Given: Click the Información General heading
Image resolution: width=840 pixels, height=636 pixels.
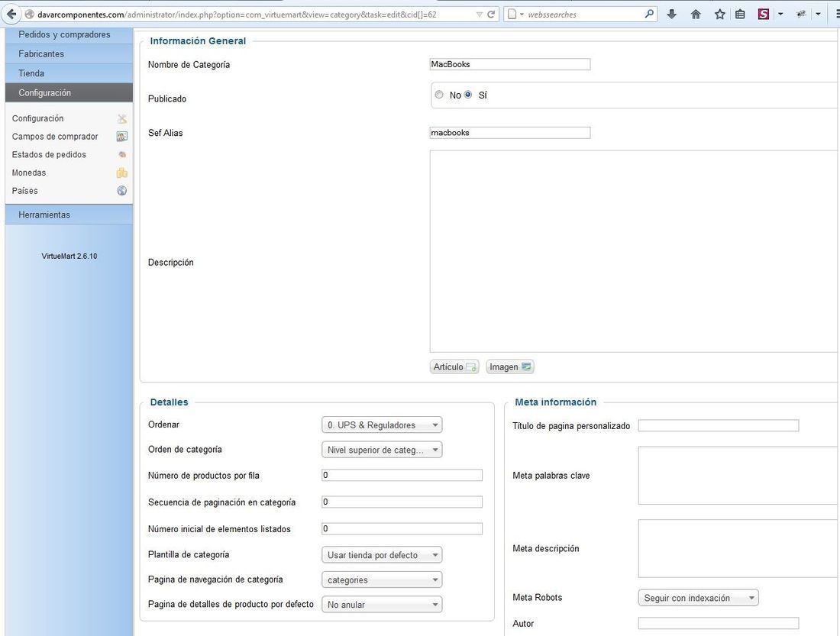Looking at the screenshot, I should pyautogui.click(x=198, y=40).
